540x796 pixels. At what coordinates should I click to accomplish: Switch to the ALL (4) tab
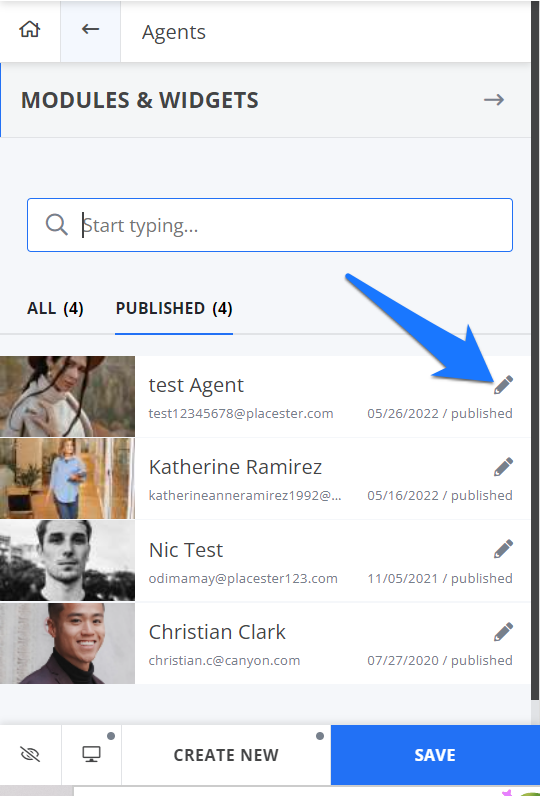[x=55, y=308]
